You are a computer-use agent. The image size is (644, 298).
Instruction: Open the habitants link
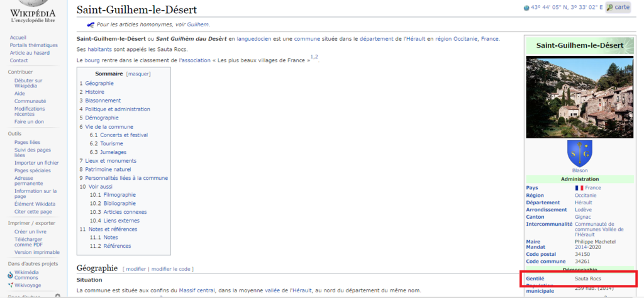tap(99, 50)
